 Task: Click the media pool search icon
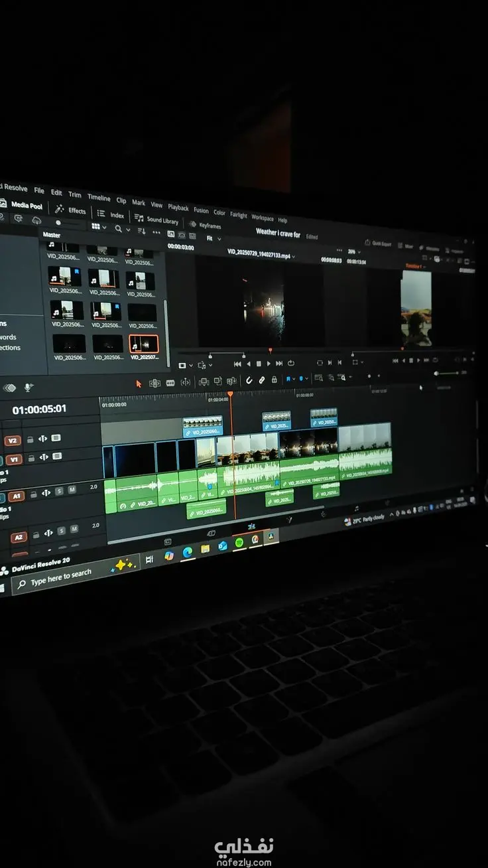click(118, 228)
